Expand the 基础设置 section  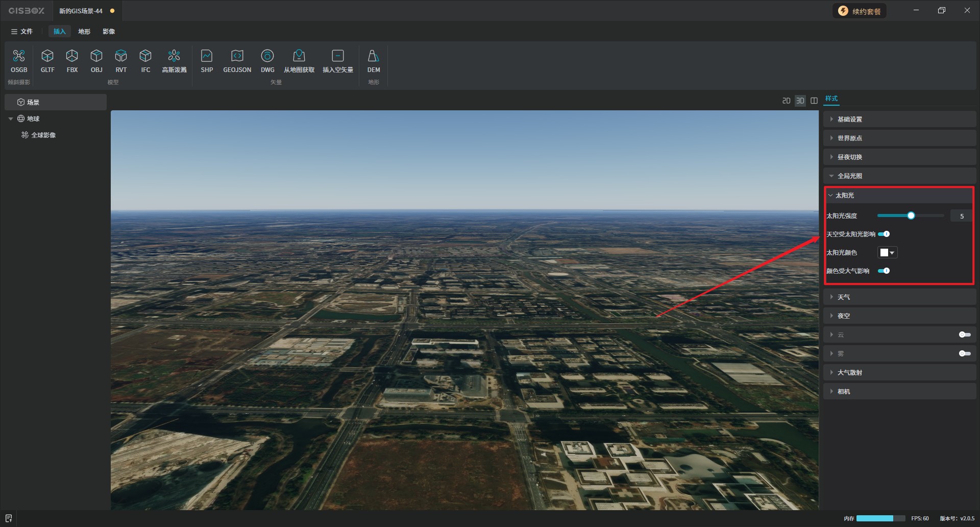849,119
